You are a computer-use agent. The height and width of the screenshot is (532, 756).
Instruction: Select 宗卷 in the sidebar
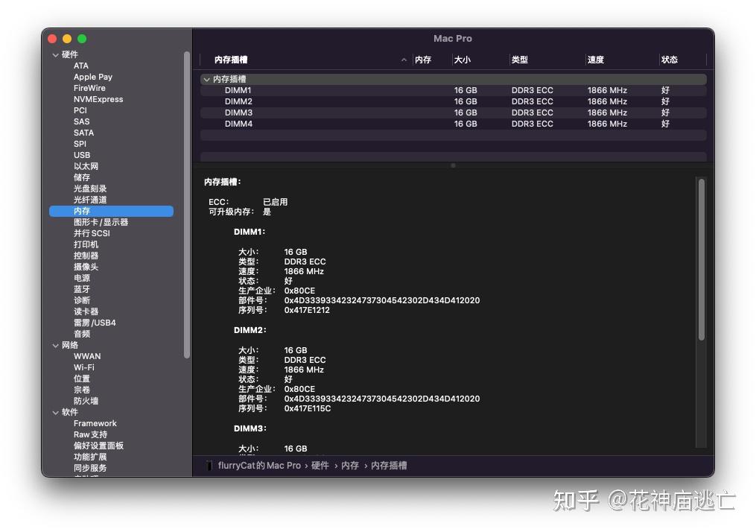pos(81,390)
